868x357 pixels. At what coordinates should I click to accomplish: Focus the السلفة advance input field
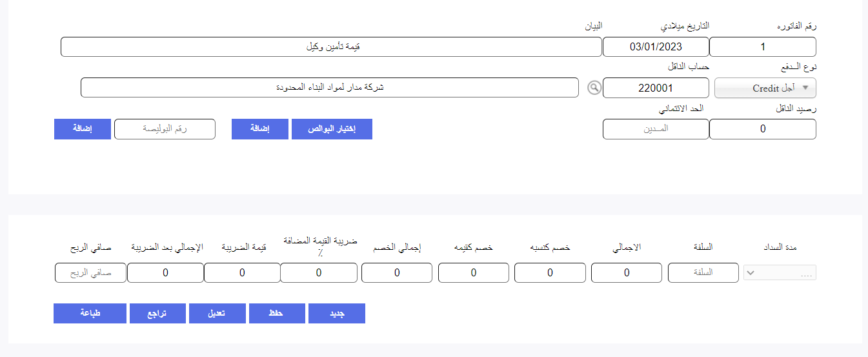703,272
